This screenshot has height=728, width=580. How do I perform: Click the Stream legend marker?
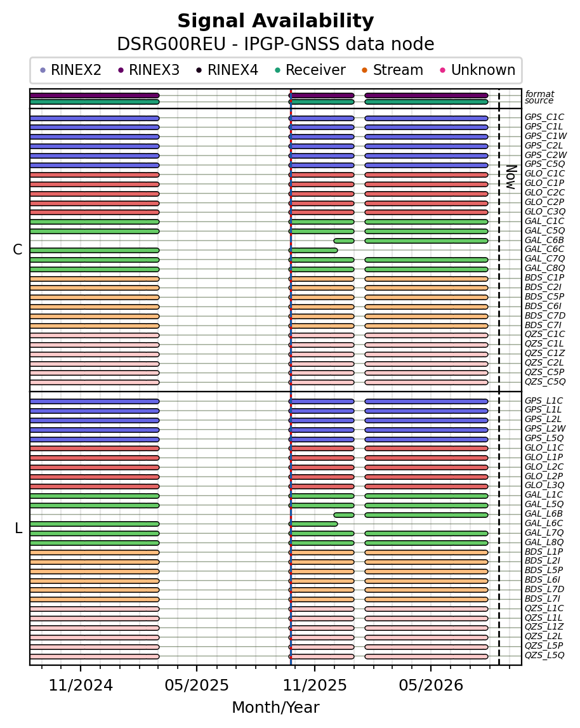(x=365, y=70)
